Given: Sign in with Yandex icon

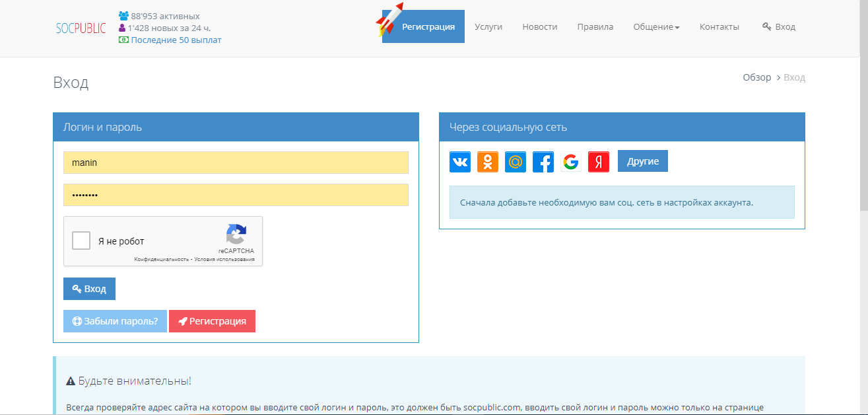Looking at the screenshot, I should (599, 162).
